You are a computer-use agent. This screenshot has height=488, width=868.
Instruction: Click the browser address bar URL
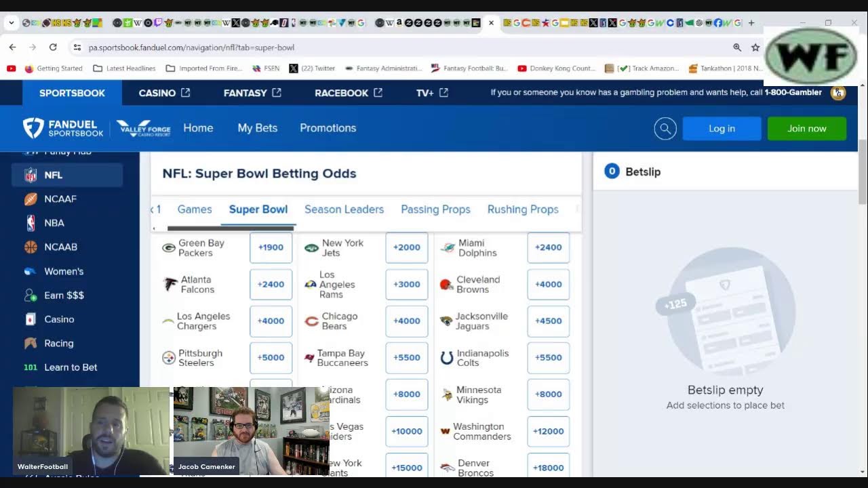tap(191, 47)
